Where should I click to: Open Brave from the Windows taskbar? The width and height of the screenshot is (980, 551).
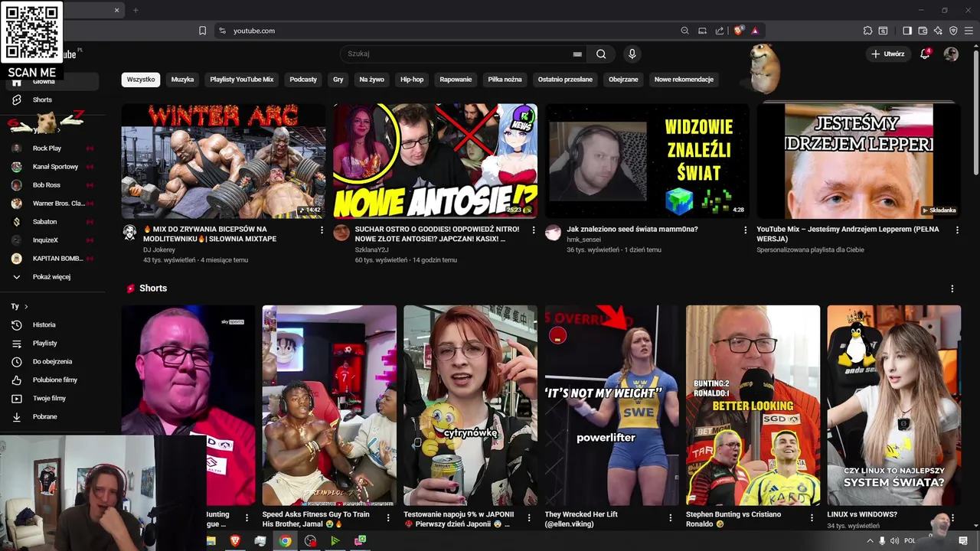(235, 540)
